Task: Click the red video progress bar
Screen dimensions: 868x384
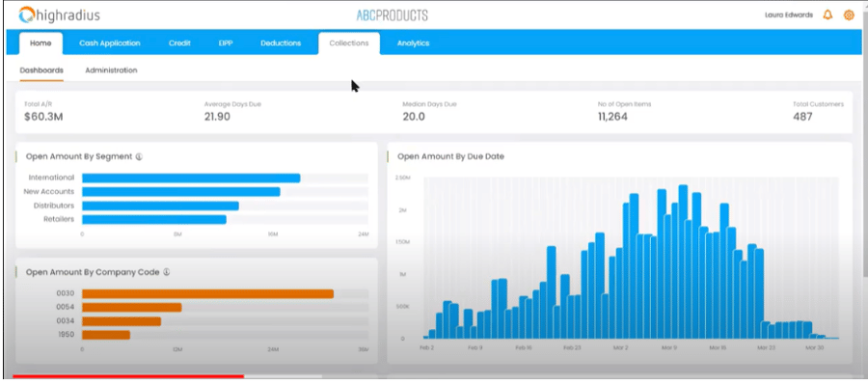Action: 128,376
